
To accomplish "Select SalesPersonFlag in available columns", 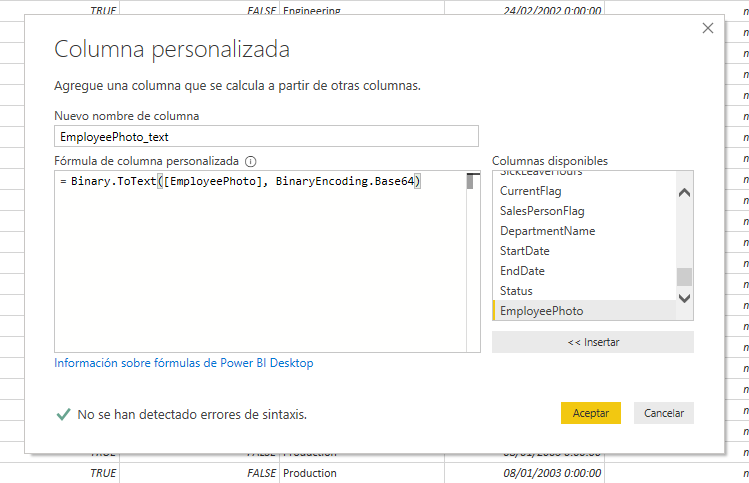I will 542,211.
